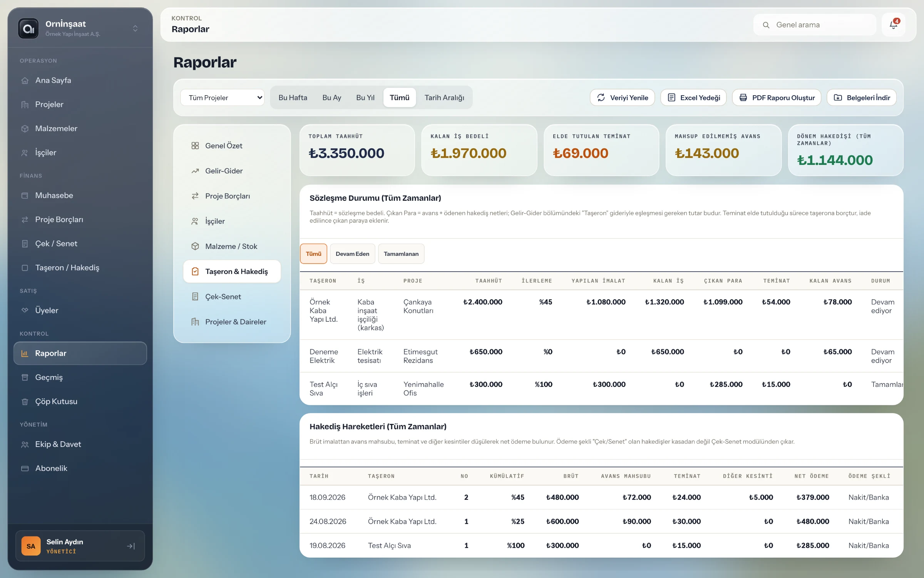This screenshot has width=924, height=578.
Task: Open Çek / Senet in the sidebar
Action: 80,244
